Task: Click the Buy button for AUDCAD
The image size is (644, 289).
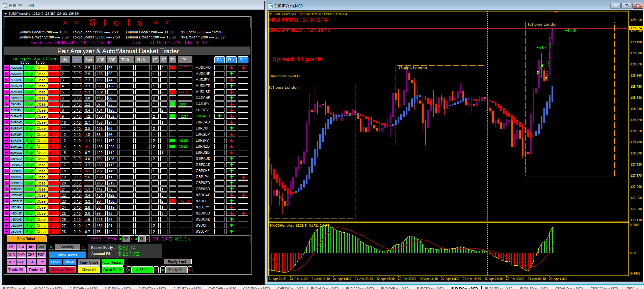Action: [x=29, y=68]
